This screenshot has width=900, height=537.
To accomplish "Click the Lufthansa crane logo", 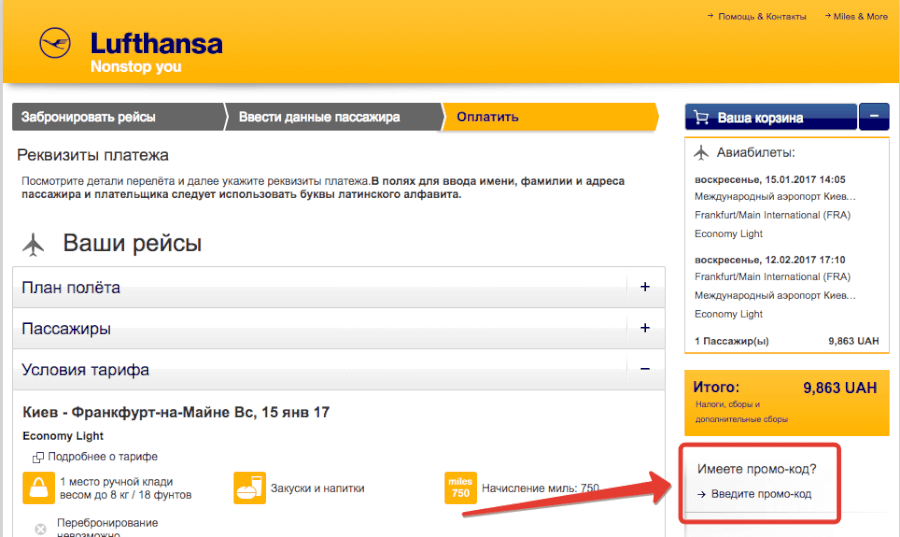I will tap(56, 45).
